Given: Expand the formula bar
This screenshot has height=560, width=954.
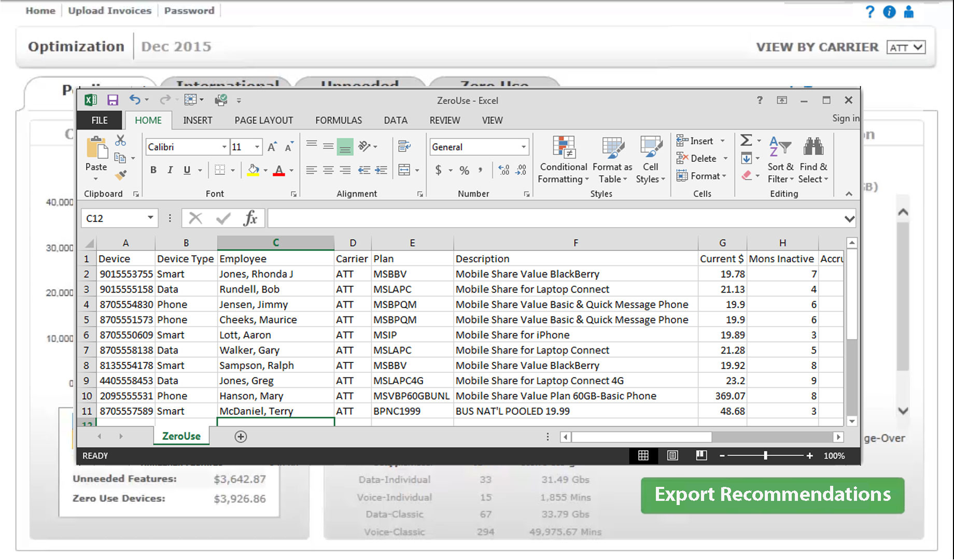Looking at the screenshot, I should (x=849, y=218).
